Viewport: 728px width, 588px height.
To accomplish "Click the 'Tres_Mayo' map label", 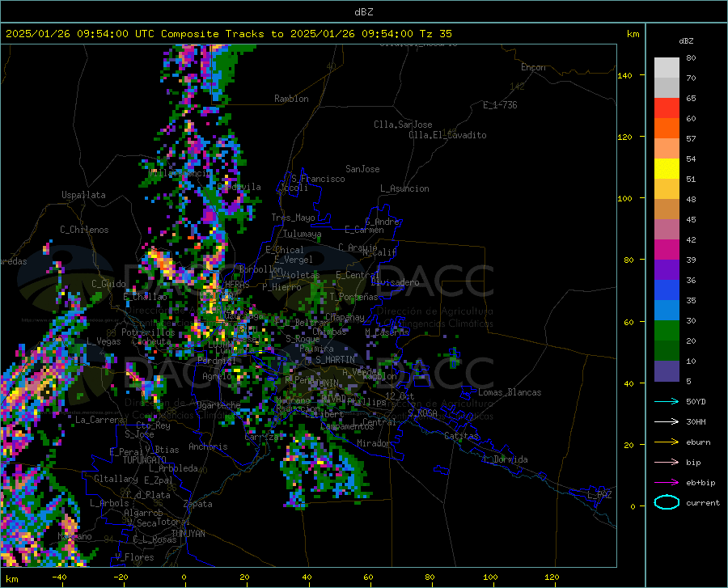I will [x=293, y=218].
